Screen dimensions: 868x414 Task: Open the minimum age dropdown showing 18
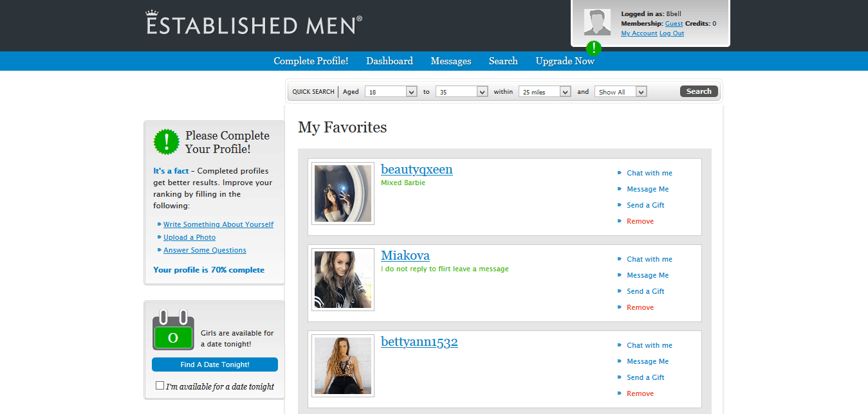pos(391,92)
